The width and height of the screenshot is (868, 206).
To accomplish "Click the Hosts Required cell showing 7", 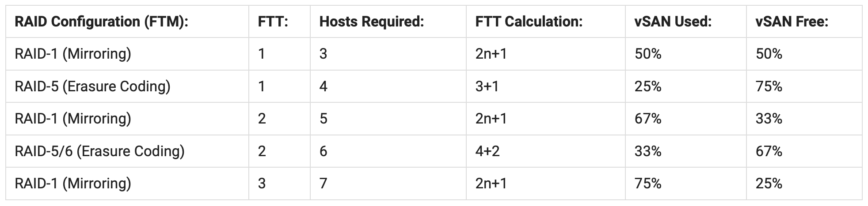I will point(323,184).
